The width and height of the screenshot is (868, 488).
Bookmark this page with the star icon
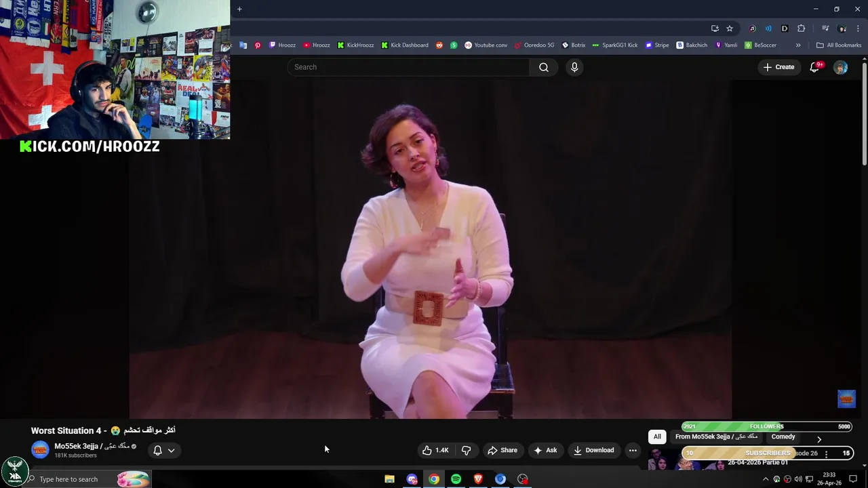[730, 28]
